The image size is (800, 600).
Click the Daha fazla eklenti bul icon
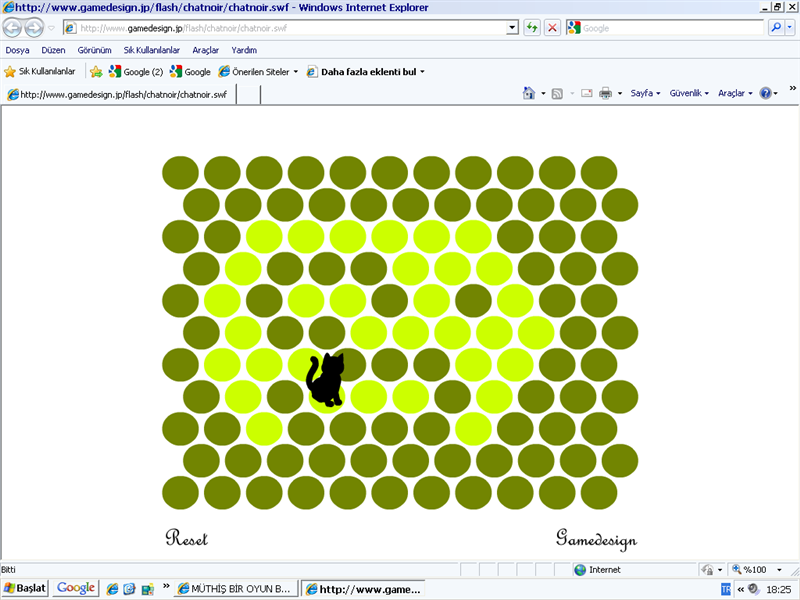click(x=312, y=72)
